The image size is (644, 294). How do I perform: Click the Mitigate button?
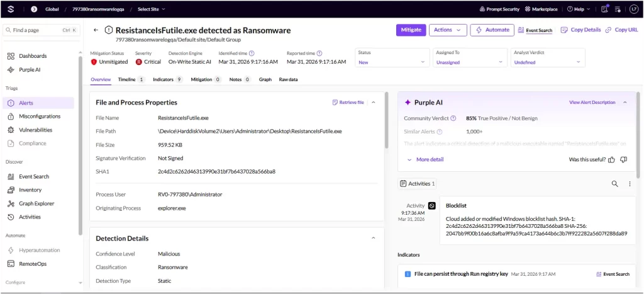[411, 30]
